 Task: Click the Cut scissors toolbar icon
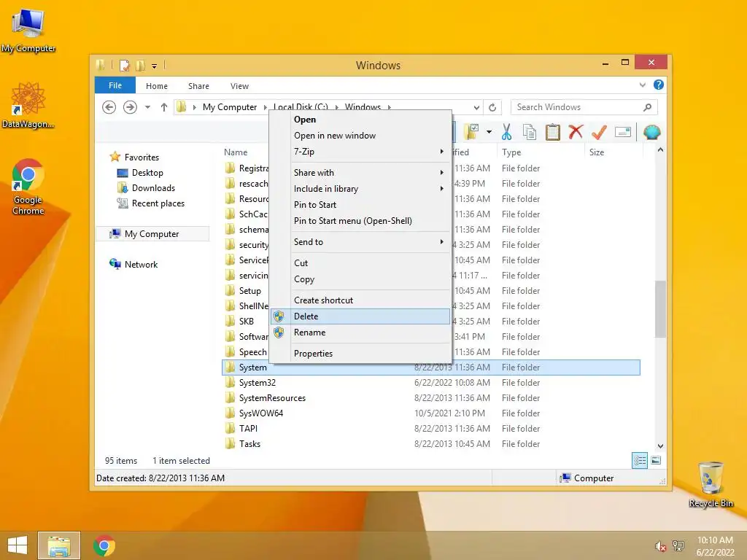click(x=506, y=132)
